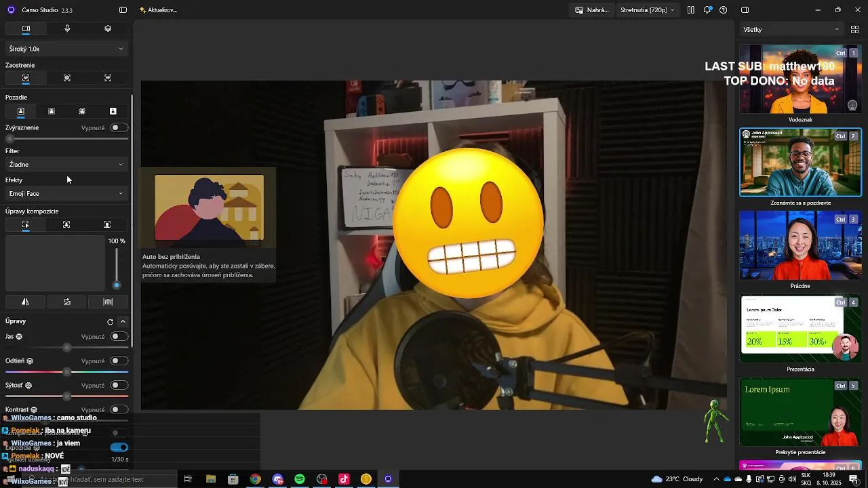
Task: Select the background blur option under Pozadie
Action: coord(52,111)
